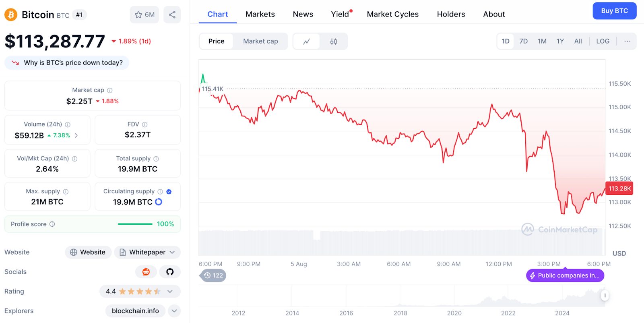Expand the 4.4 rating details
Viewport: 644px width, 323px height.
coord(170,291)
